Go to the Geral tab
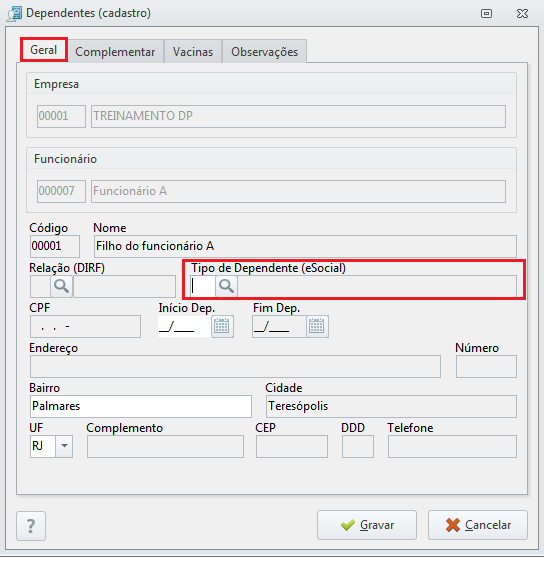 [x=44, y=50]
